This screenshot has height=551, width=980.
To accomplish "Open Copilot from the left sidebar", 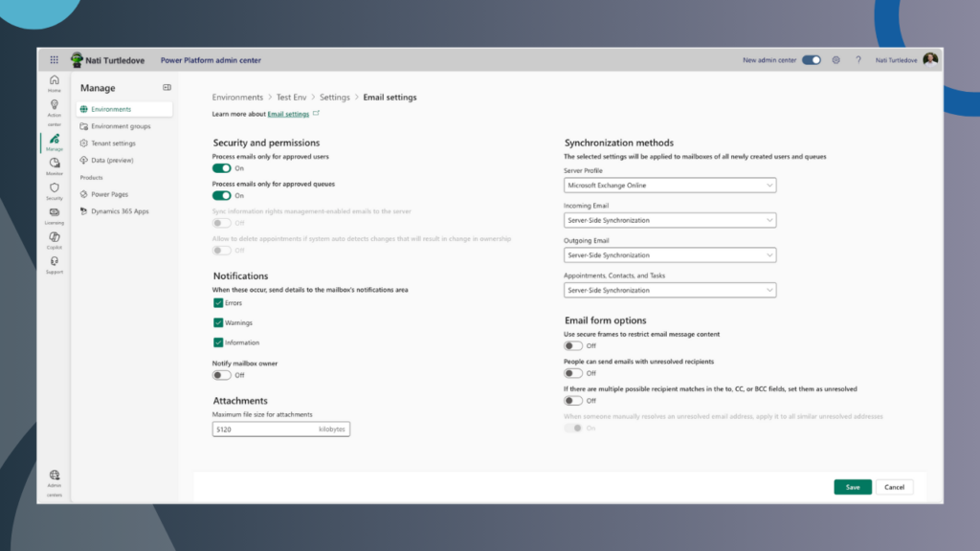I will [55, 239].
